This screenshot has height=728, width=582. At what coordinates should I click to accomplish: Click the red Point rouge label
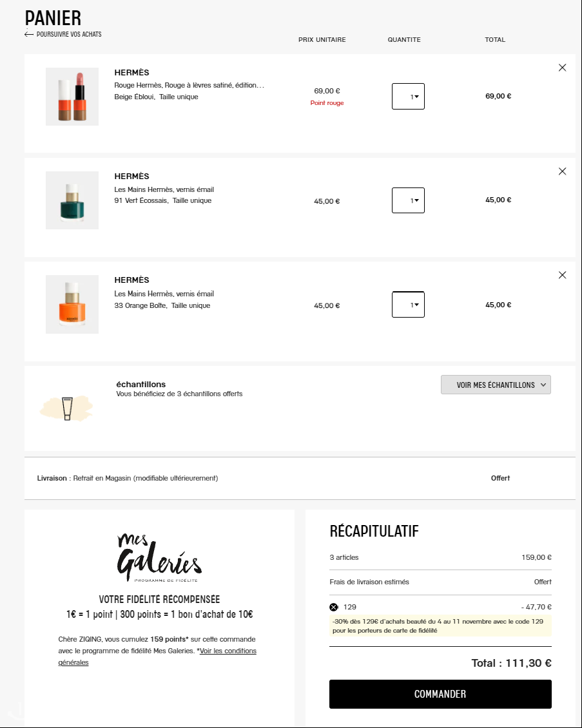pos(327,103)
